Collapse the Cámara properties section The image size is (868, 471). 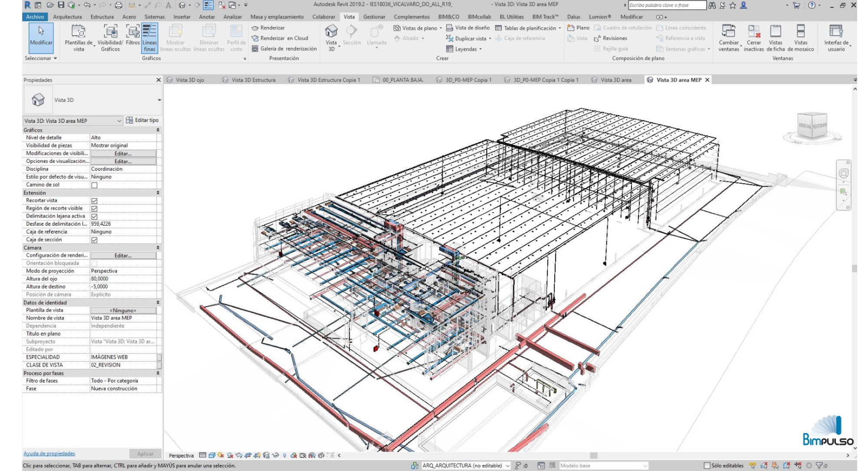tap(158, 248)
